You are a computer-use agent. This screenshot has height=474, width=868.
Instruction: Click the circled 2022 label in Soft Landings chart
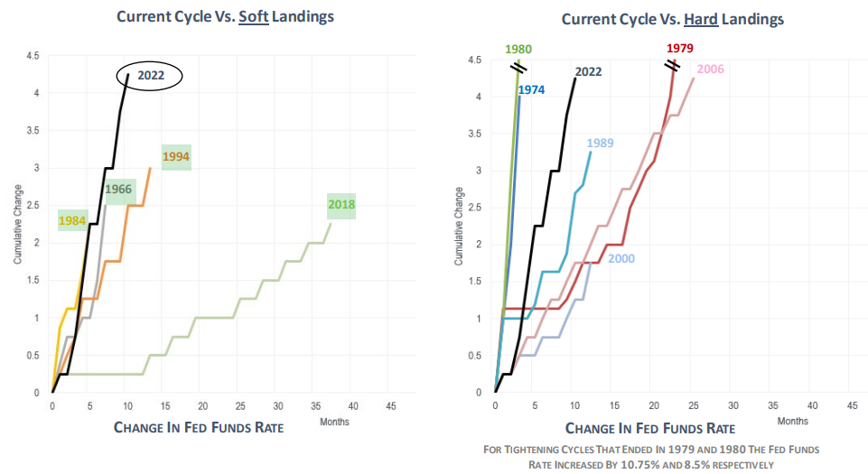tap(150, 76)
